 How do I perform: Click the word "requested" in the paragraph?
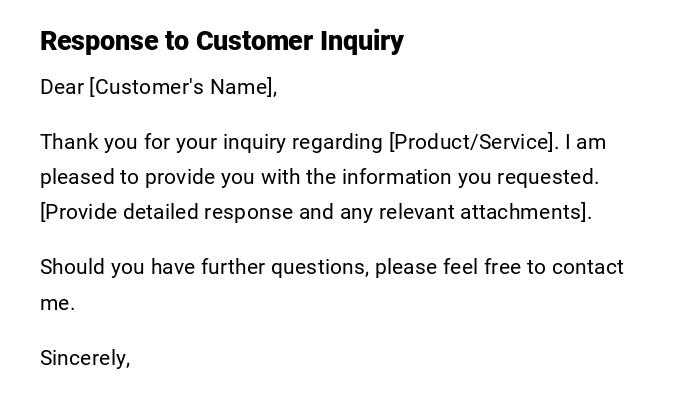pyautogui.click(x=548, y=177)
